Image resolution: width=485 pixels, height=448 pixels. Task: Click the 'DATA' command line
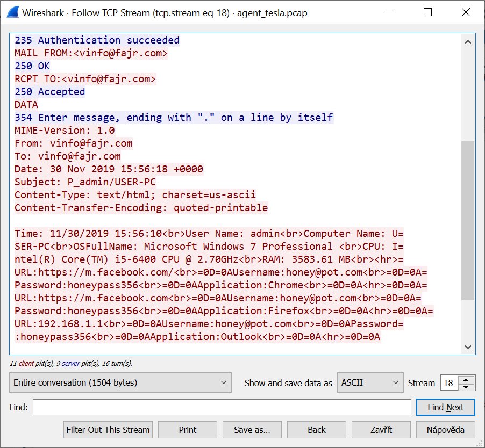(26, 105)
